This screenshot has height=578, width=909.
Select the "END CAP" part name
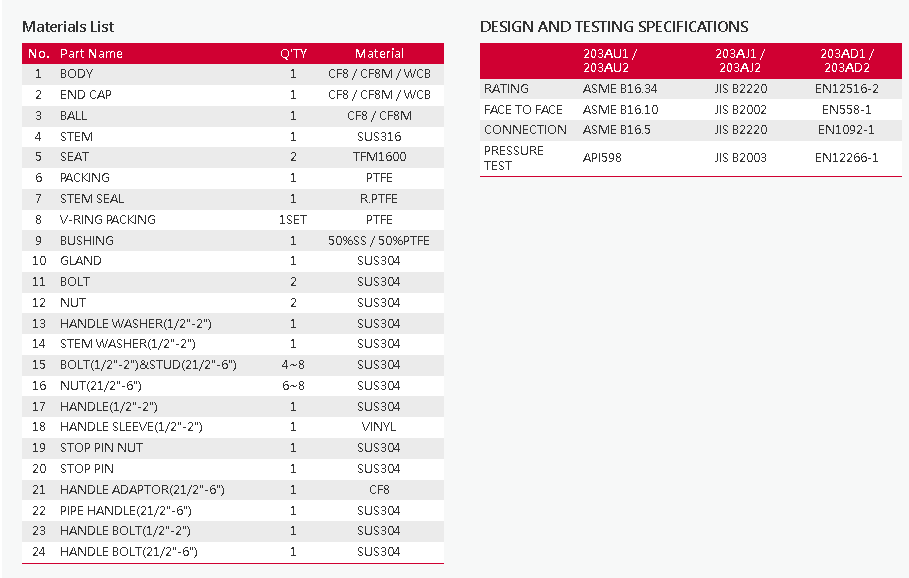pos(86,95)
